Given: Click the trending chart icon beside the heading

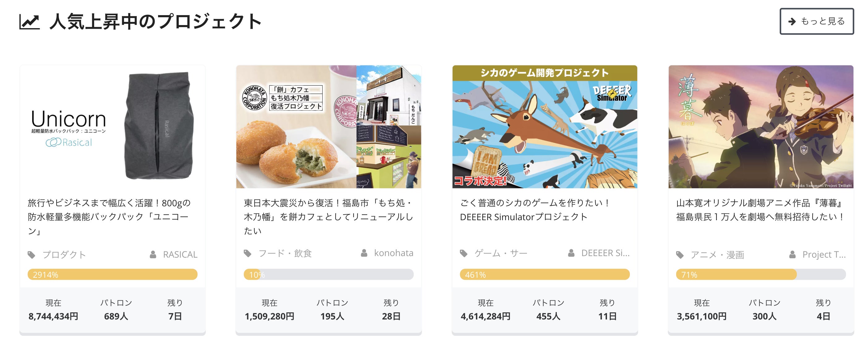Looking at the screenshot, I should 29,22.
